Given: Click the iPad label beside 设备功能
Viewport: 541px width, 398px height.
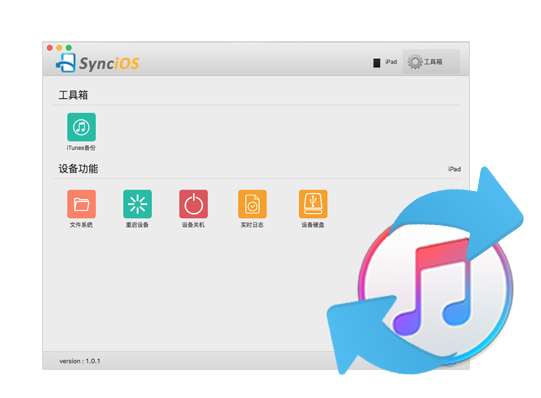Looking at the screenshot, I should pos(454,169).
